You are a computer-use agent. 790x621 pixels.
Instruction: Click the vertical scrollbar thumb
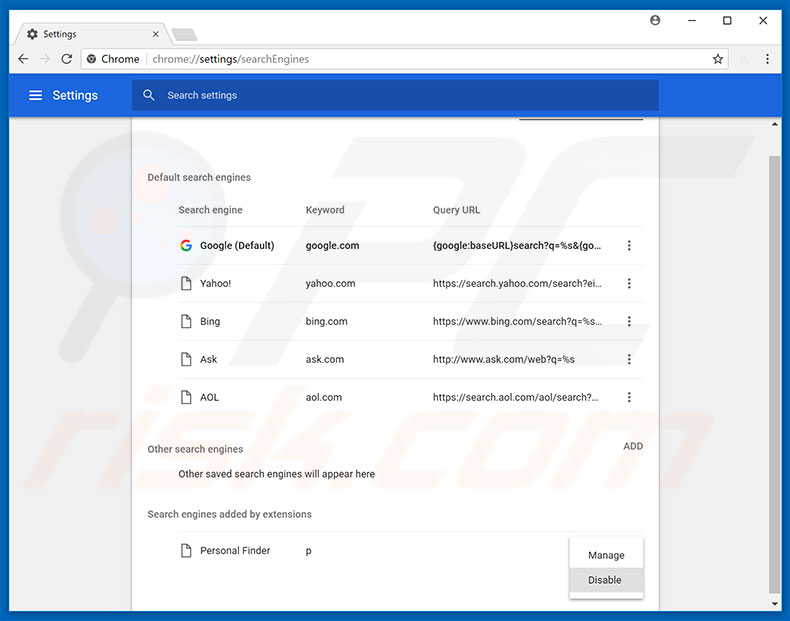[x=774, y=375]
